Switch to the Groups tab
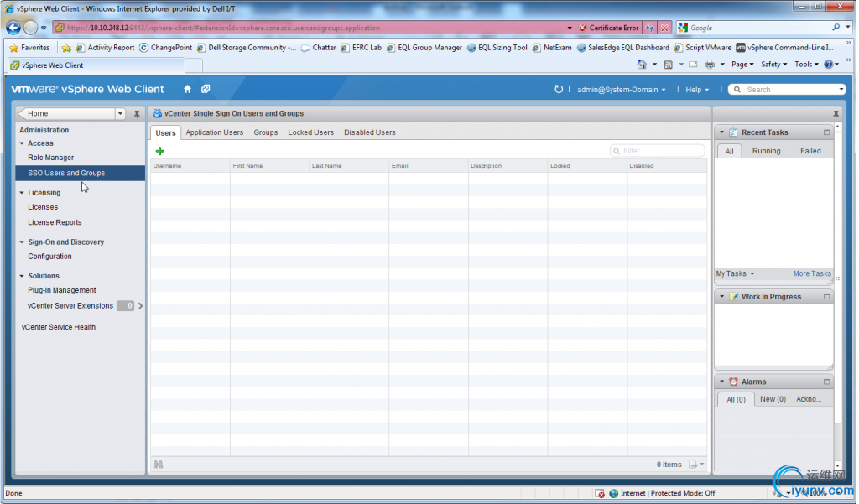Screen dimensions: 859x504 coord(266,132)
